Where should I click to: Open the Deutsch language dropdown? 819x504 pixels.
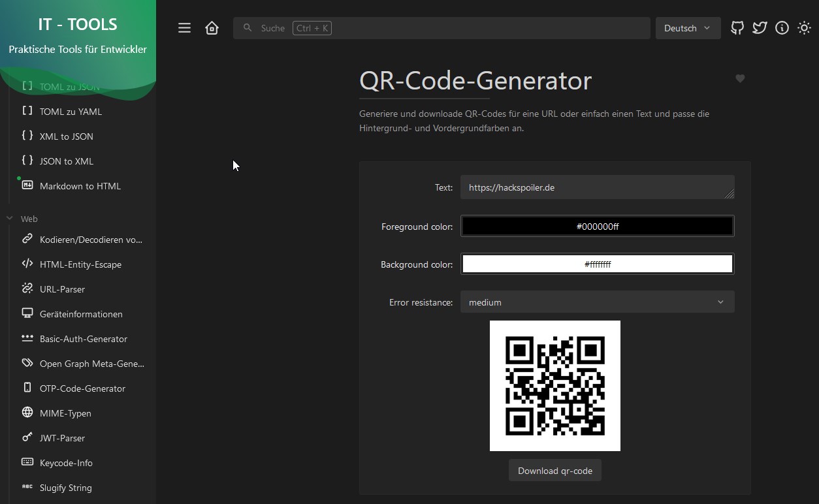[x=688, y=28]
